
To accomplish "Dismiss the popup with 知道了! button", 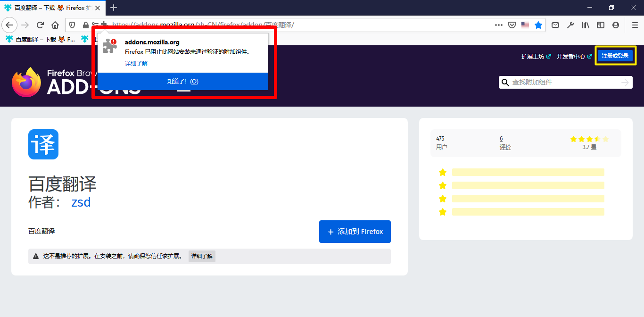I will point(183,82).
